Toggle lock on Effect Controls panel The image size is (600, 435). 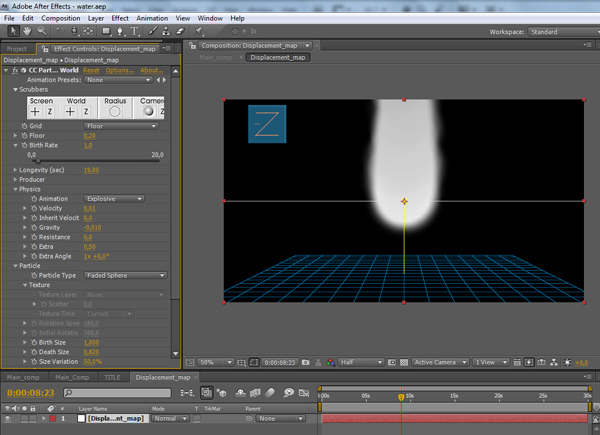[45, 49]
